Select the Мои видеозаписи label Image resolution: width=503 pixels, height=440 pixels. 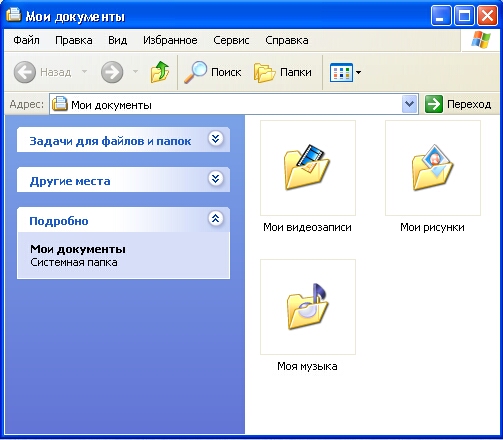pos(307,227)
